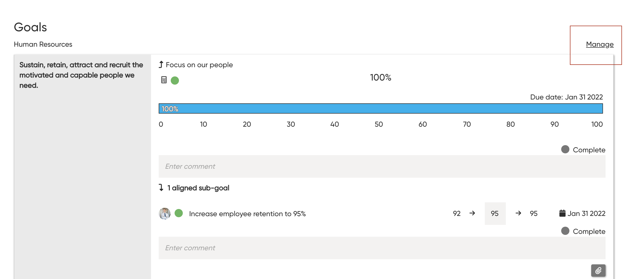This screenshot has width=644, height=279.
Task: Click the downward arrow before 1 aligned sub-goal
Action: pos(161,187)
